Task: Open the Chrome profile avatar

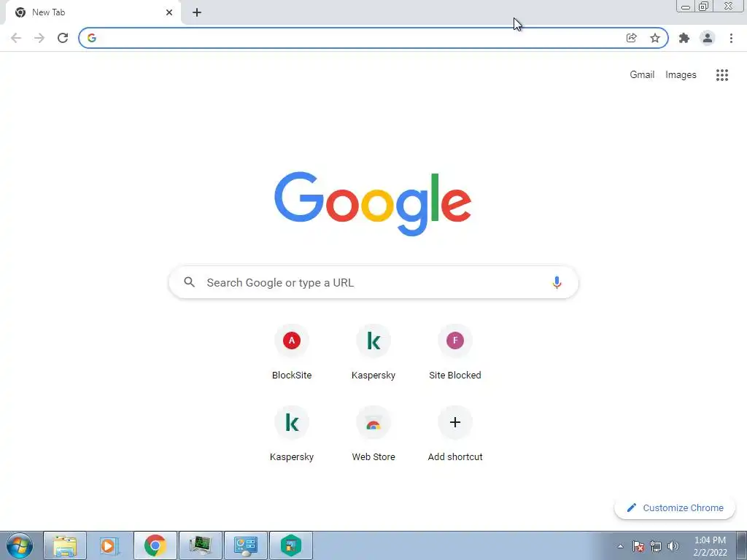Action: click(708, 38)
